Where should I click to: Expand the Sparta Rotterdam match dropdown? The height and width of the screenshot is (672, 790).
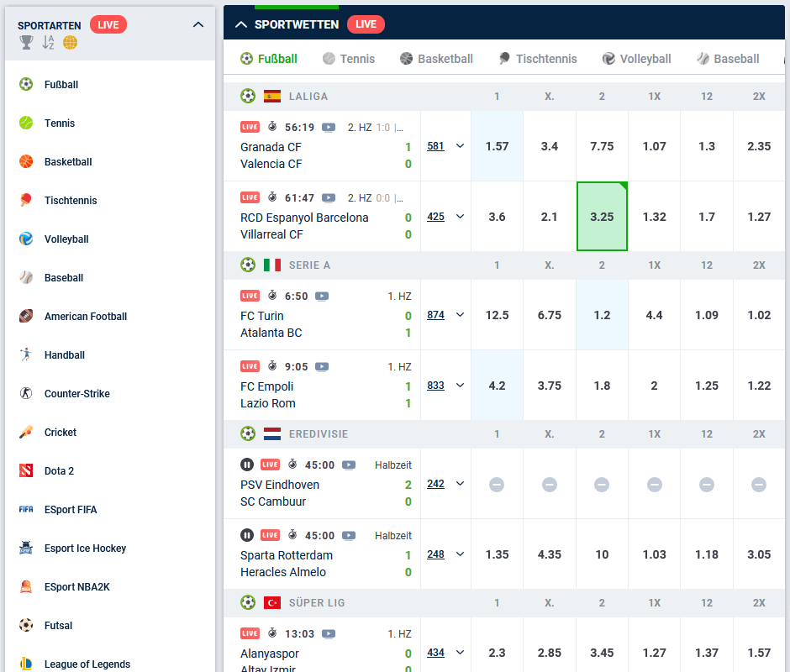460,554
